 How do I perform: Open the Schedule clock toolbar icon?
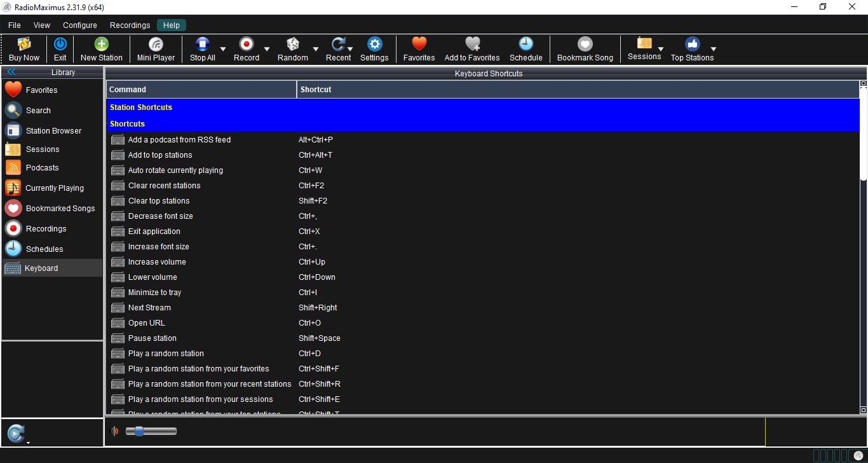pyautogui.click(x=526, y=44)
